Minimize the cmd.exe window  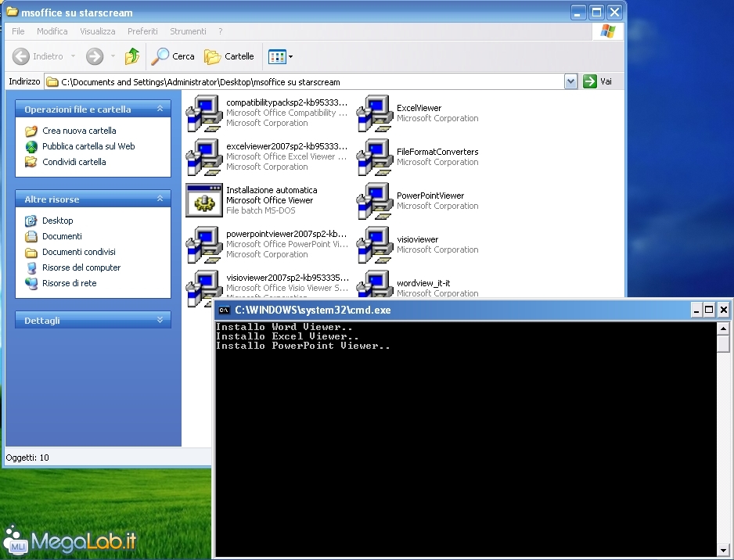[x=696, y=310]
